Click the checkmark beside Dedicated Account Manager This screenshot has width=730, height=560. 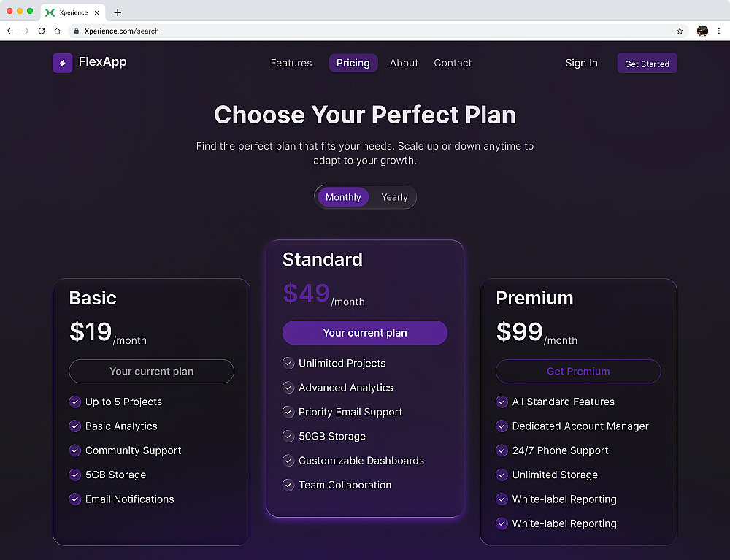(x=502, y=426)
